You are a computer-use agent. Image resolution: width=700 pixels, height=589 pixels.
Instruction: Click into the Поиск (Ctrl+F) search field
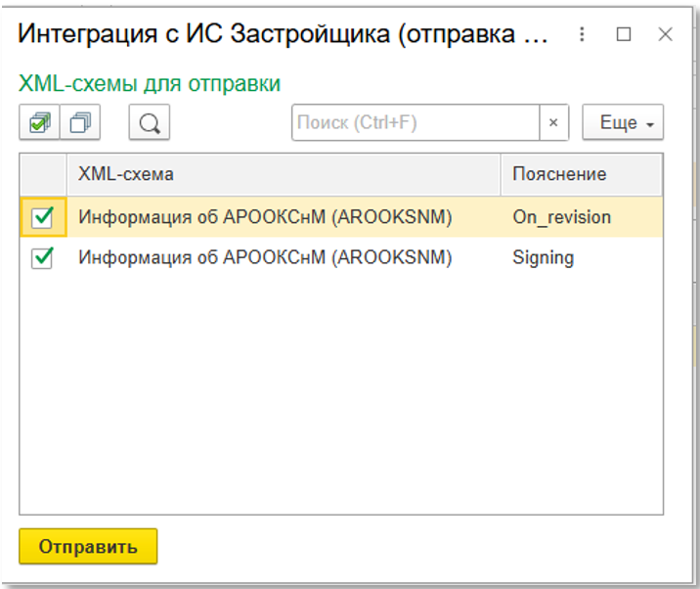pyautogui.click(x=416, y=122)
